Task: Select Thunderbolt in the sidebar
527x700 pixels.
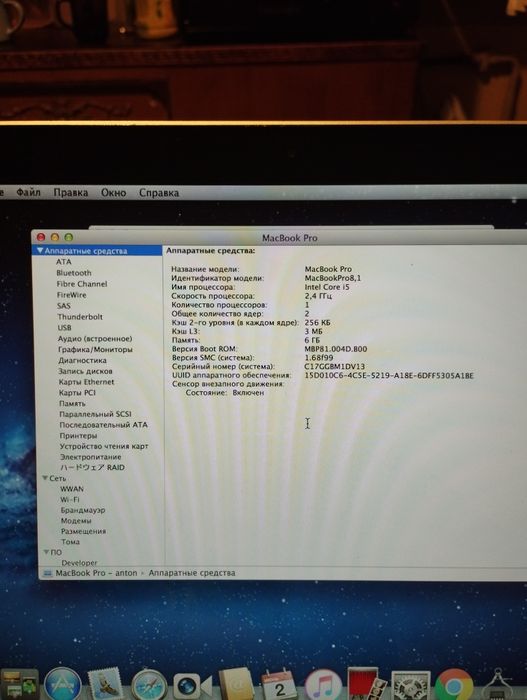Action: pyautogui.click(x=80, y=317)
